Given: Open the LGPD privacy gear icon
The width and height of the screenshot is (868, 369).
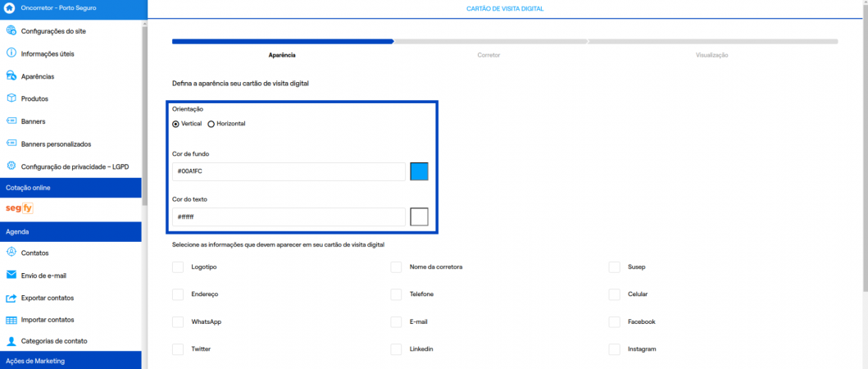Looking at the screenshot, I should coord(11,166).
